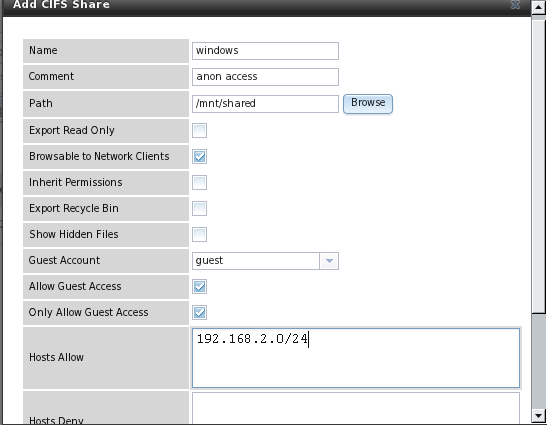547x425 pixels.
Task: Click the Hosts Deny text area
Action: 356,408
